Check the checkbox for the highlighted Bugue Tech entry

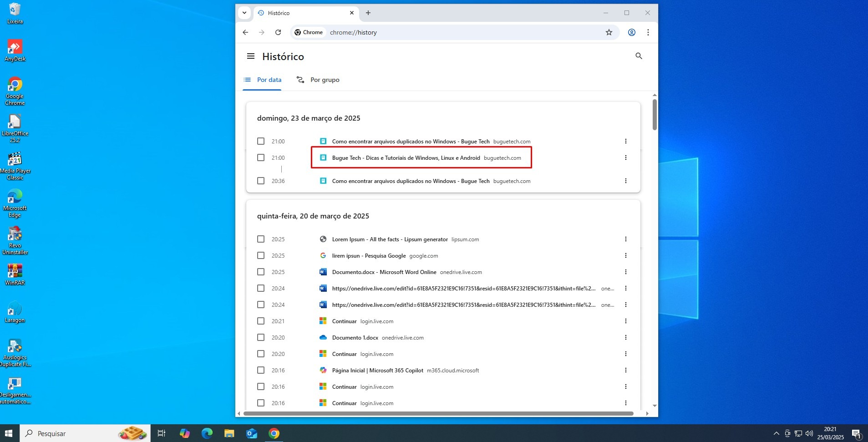tap(261, 157)
